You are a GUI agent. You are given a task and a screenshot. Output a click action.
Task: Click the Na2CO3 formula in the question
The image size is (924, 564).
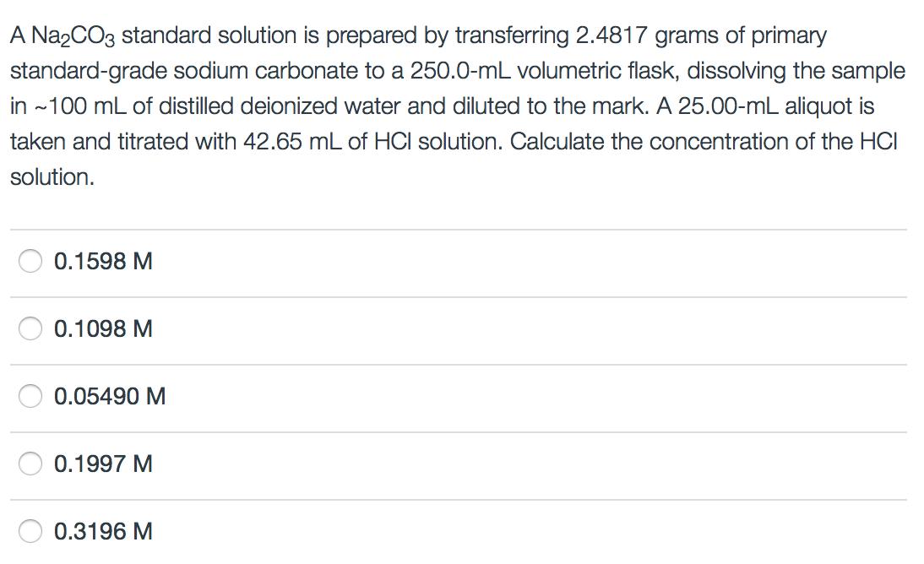point(73,36)
